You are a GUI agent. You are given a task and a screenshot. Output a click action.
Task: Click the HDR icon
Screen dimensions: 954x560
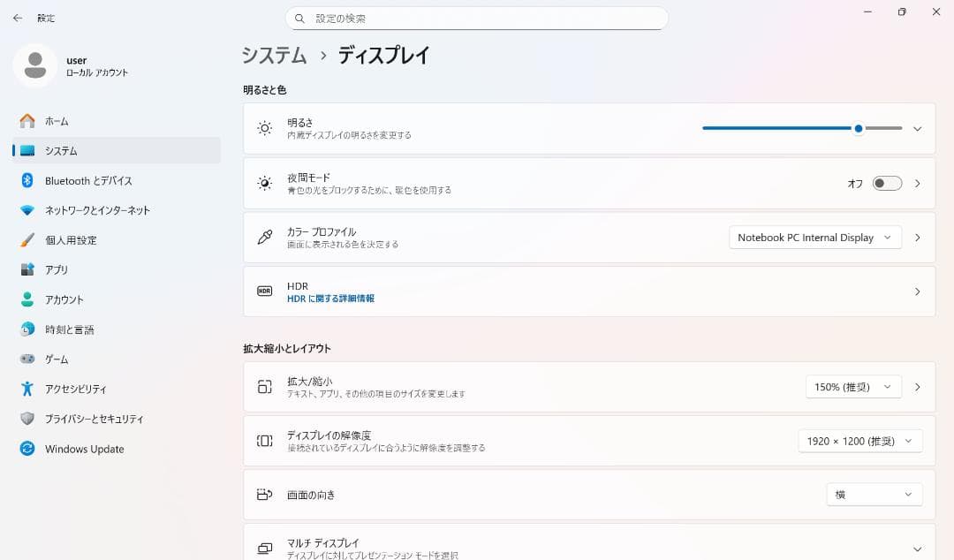point(264,289)
